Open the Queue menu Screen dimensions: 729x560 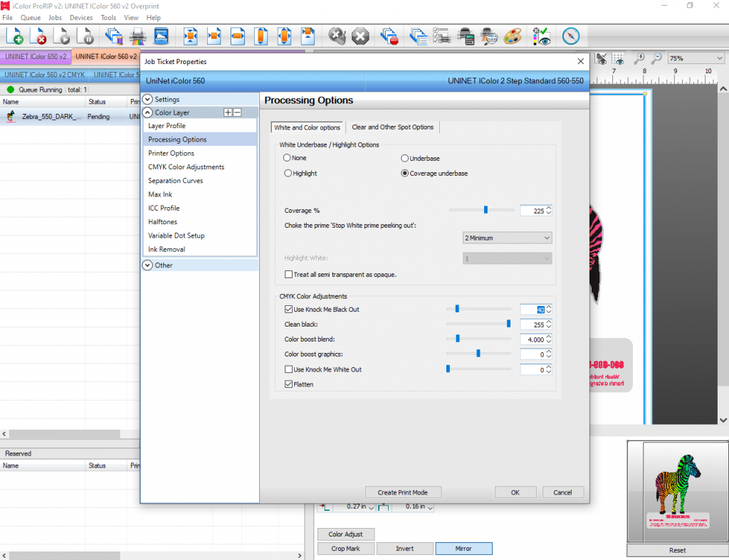pos(30,18)
